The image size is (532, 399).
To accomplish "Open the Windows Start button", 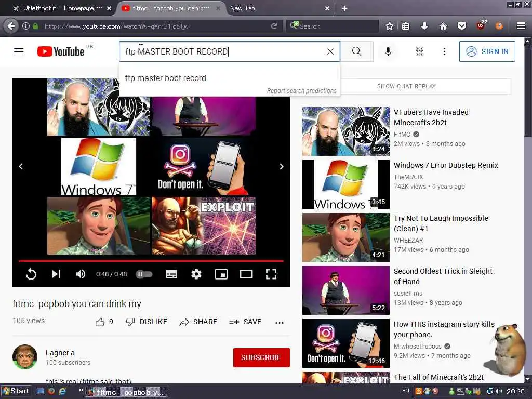I will point(16,391).
